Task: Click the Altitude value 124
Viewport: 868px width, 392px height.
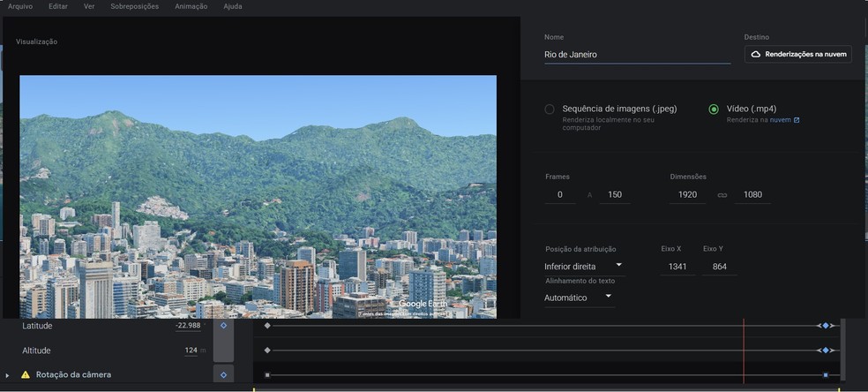Action: pos(191,351)
